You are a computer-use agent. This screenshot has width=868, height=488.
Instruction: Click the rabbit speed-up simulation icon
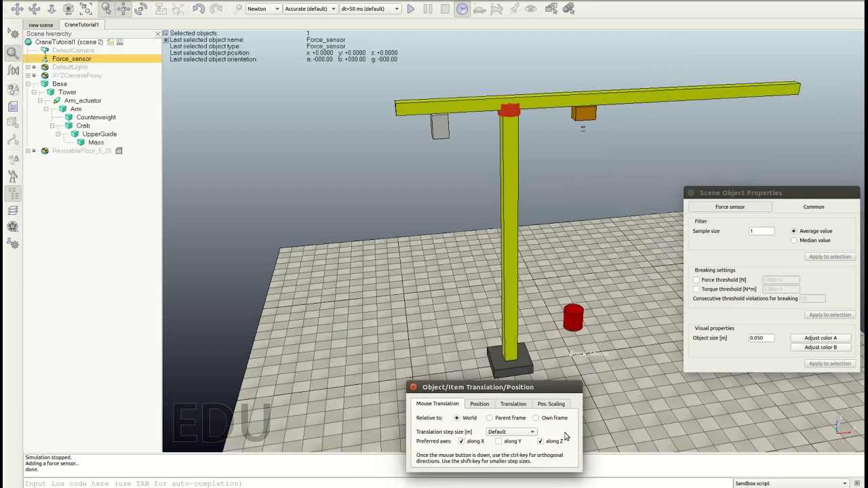tap(496, 9)
